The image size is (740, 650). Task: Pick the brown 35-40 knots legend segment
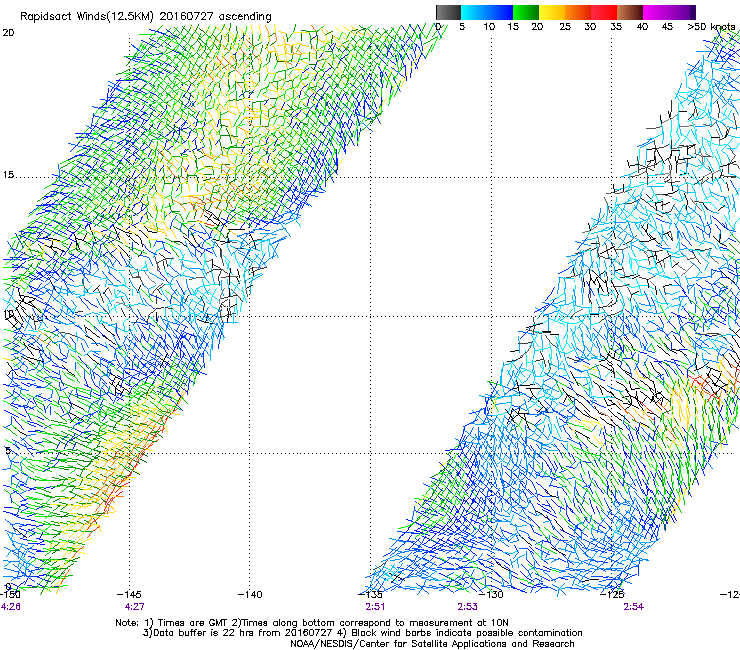pos(630,12)
